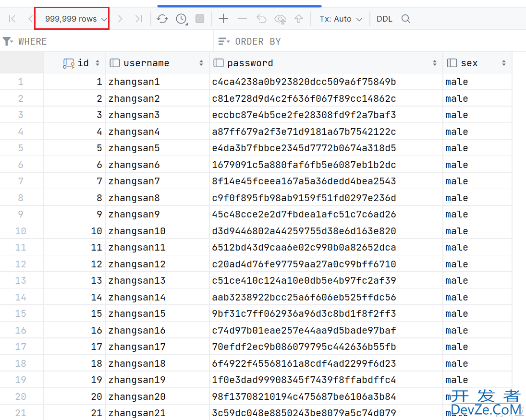Submit changes with the up arrow icon

tap(299, 19)
